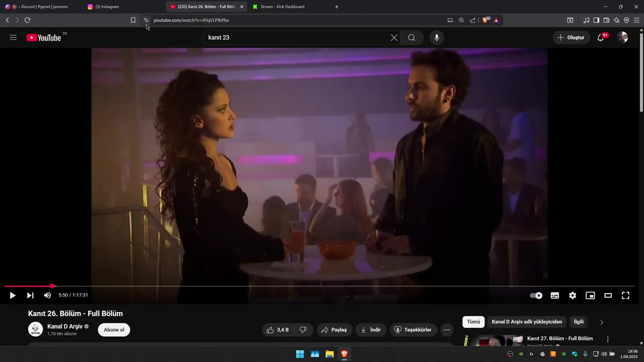Open site settings icon beside URL
This screenshot has height=362, width=644.
pos(146,20)
